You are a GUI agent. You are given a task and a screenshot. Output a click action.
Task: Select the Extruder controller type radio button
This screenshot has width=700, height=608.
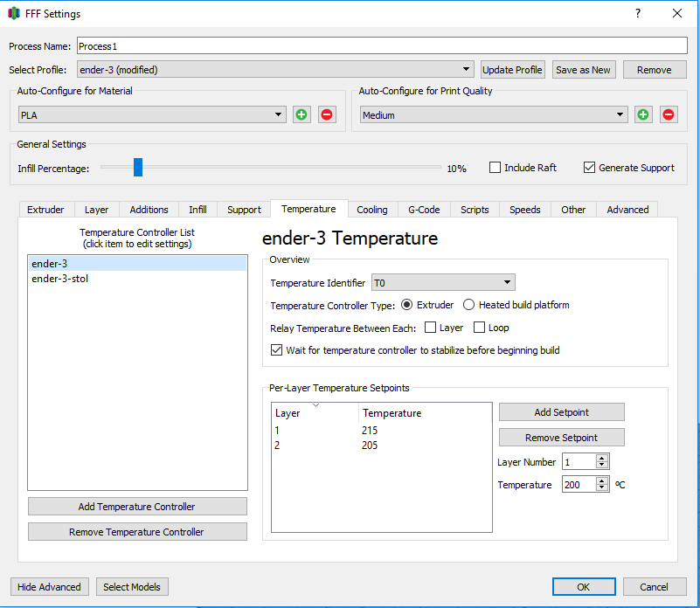click(x=406, y=305)
